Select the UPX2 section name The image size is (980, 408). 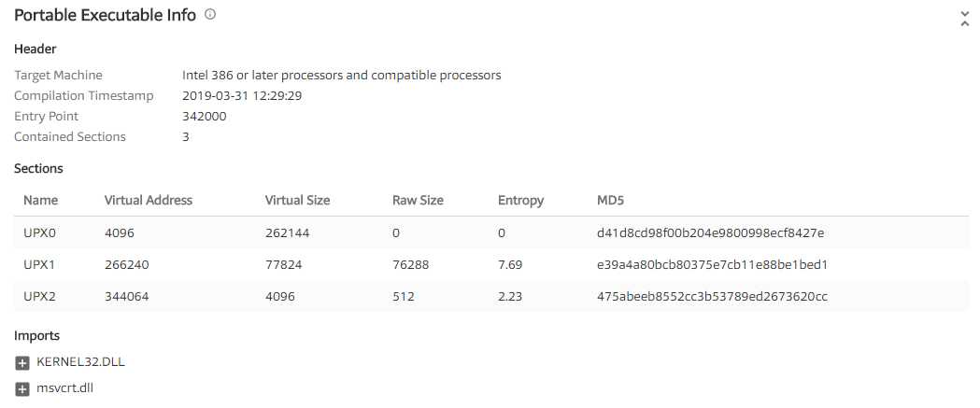tap(40, 297)
